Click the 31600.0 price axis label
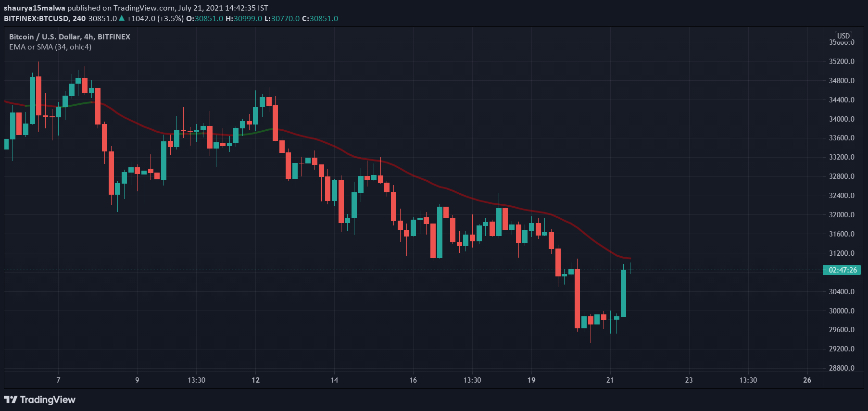 tap(842, 234)
